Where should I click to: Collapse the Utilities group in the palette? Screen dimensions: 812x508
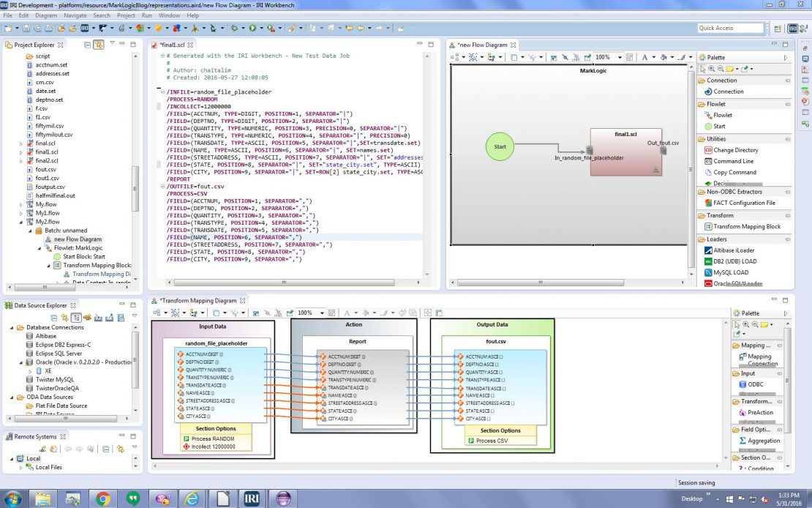[743, 139]
